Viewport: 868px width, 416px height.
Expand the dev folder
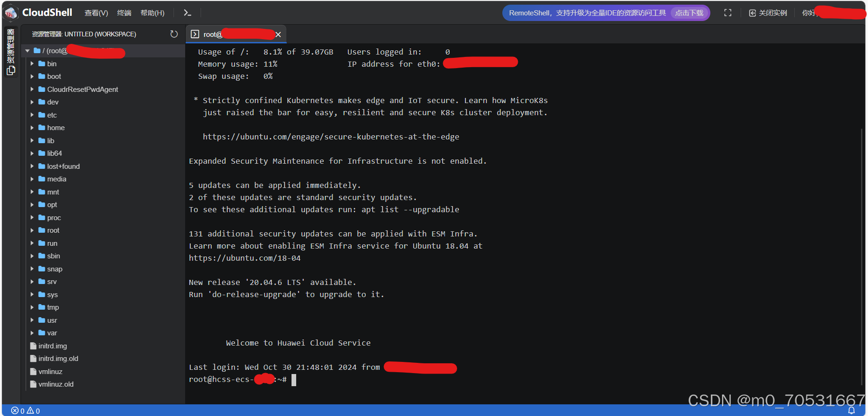pos(32,102)
